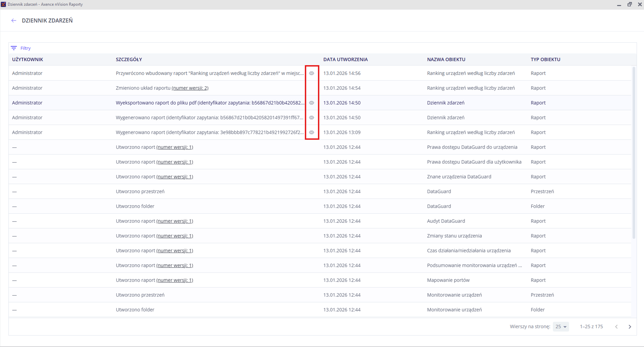Click the Użytkownik column header
This screenshot has height=347, width=644.
(28, 60)
